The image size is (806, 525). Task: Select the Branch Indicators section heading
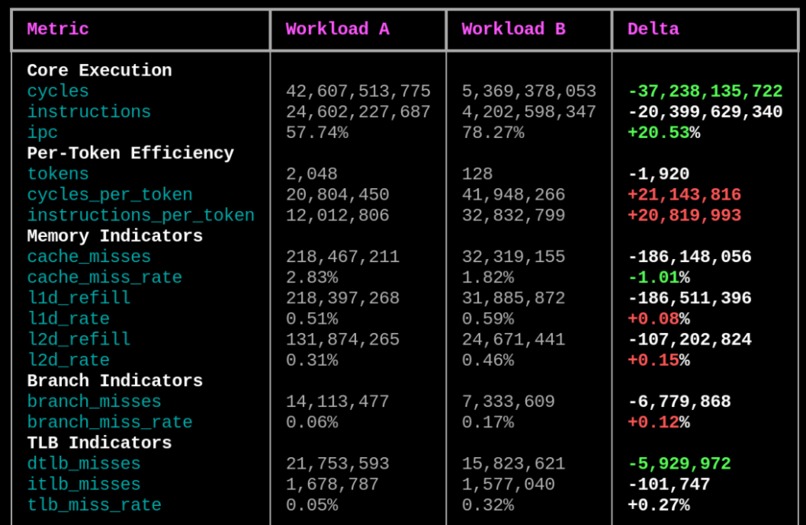(x=115, y=381)
